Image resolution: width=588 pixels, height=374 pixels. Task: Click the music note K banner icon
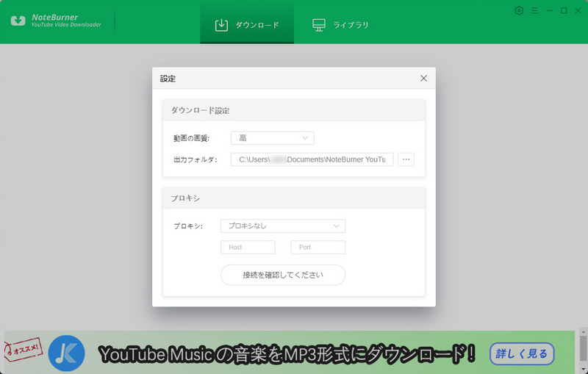[x=66, y=353]
